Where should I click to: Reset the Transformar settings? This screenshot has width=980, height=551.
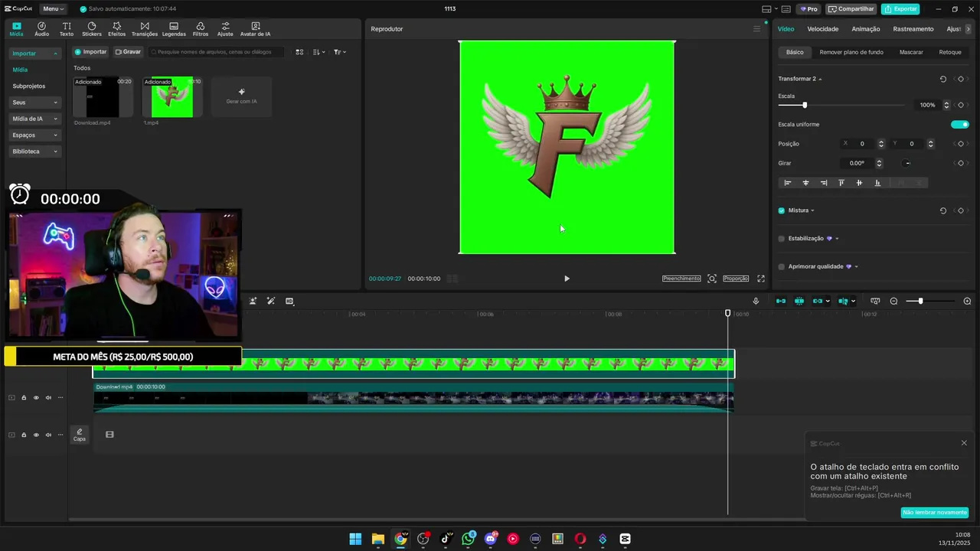[942, 79]
